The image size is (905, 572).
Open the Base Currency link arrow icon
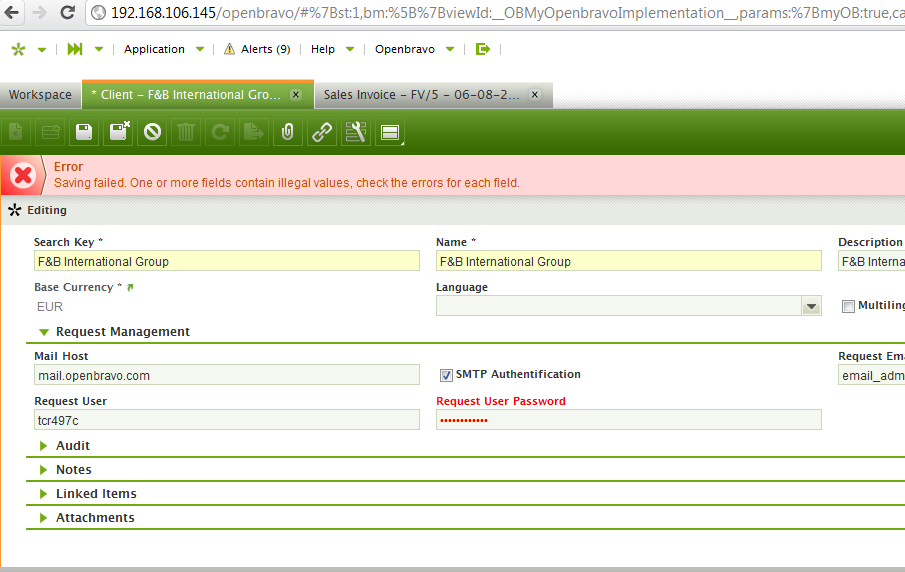[x=130, y=287]
